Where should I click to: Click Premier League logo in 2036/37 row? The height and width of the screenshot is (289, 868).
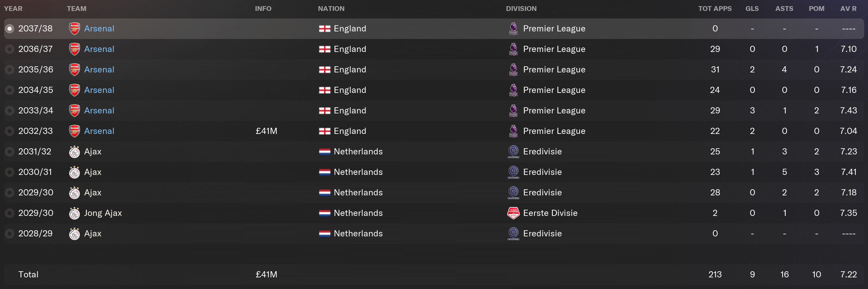pos(513,49)
